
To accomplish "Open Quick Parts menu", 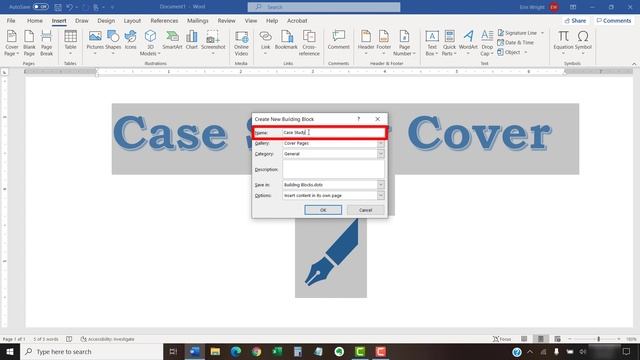I will pyautogui.click(x=449, y=43).
